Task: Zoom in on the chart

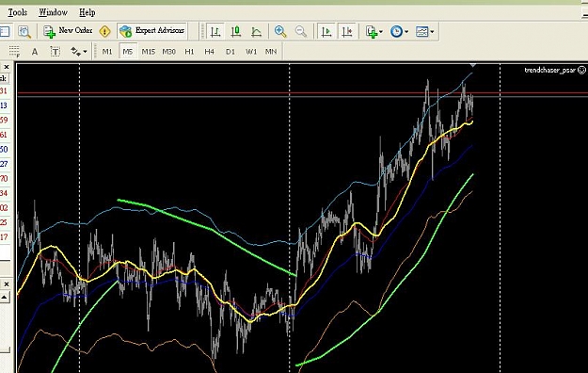Action: 280,31
